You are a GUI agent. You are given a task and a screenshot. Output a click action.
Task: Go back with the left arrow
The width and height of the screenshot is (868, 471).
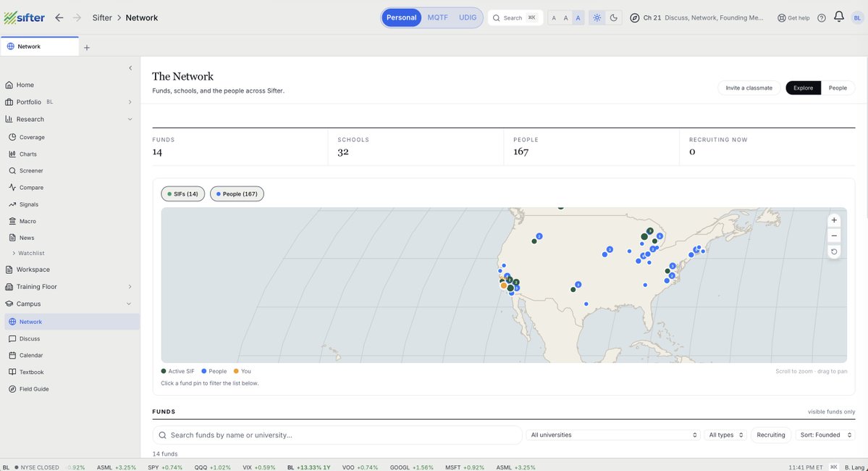point(59,17)
